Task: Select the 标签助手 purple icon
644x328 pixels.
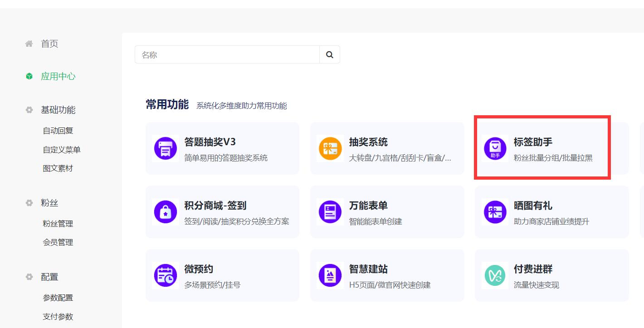Action: click(495, 148)
